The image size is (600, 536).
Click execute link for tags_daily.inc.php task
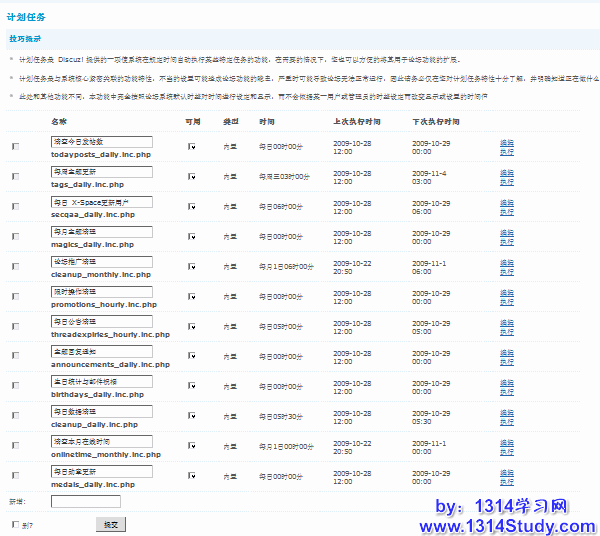tap(506, 182)
